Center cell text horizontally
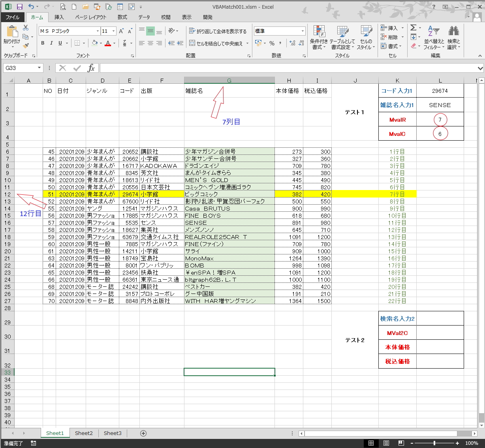The height and width of the screenshot is (448, 485). coord(150,43)
